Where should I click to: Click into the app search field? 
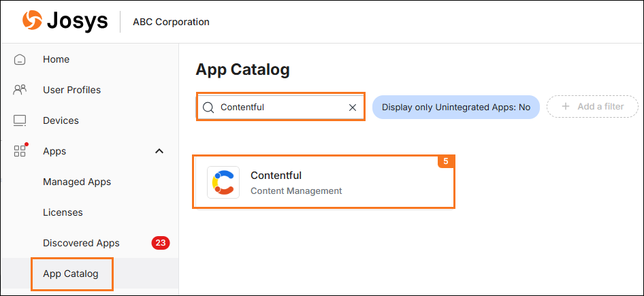(x=279, y=107)
